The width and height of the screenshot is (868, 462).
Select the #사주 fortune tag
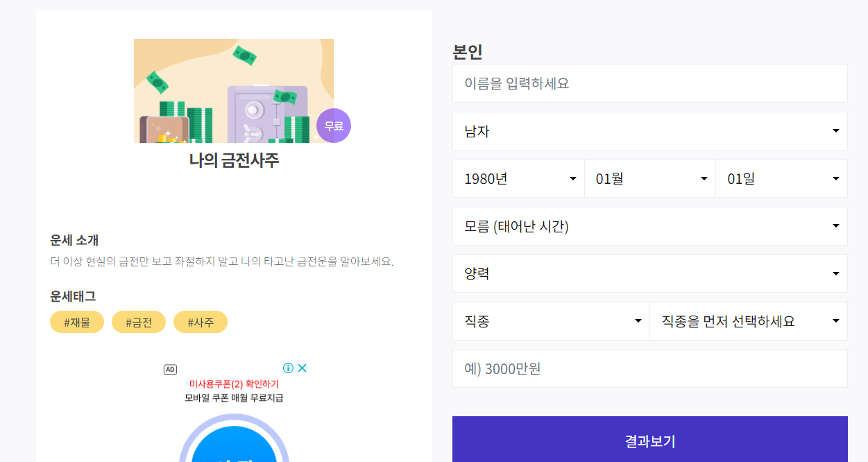tap(201, 321)
